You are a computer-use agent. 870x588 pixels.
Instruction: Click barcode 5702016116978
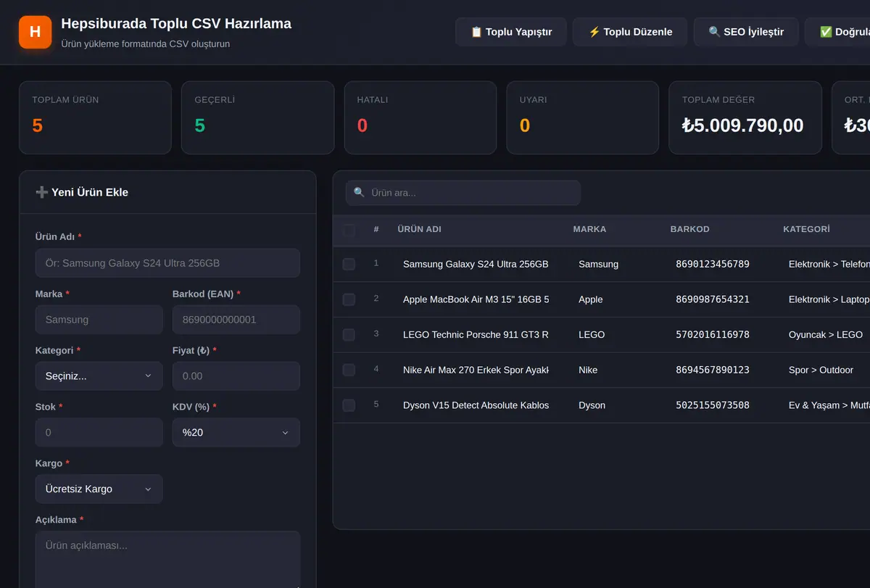(713, 335)
